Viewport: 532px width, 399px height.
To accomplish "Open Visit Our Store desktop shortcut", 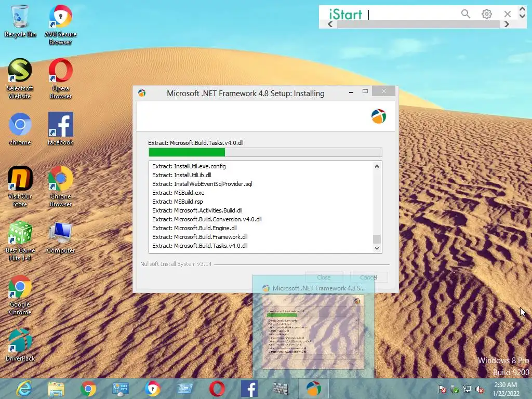I will click(20, 187).
